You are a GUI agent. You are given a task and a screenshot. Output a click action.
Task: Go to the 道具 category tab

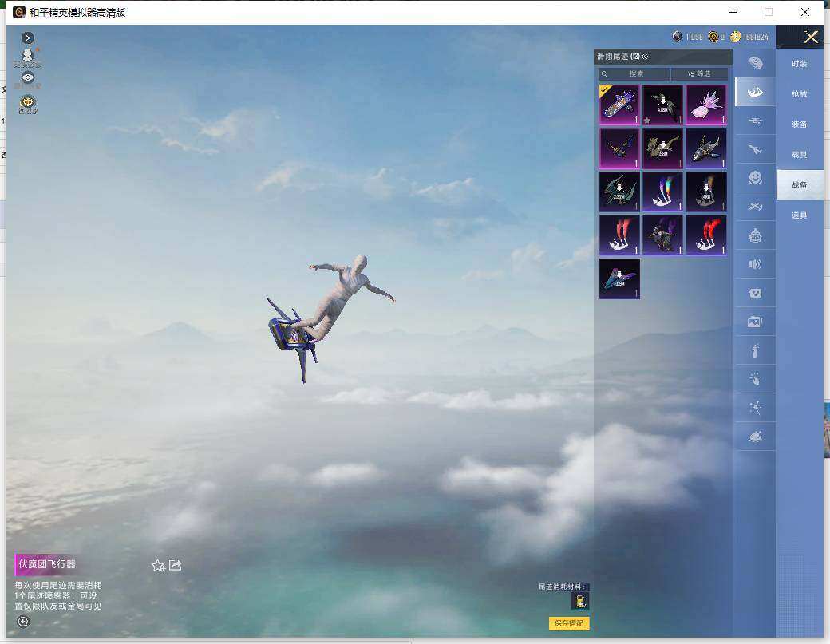tap(800, 215)
